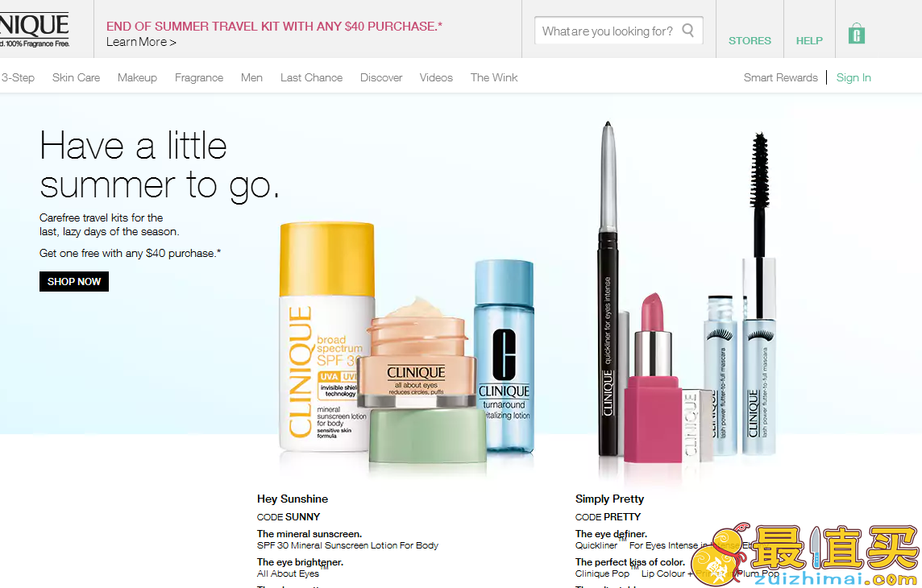
Task: Open the Videos menu
Action: [436, 77]
